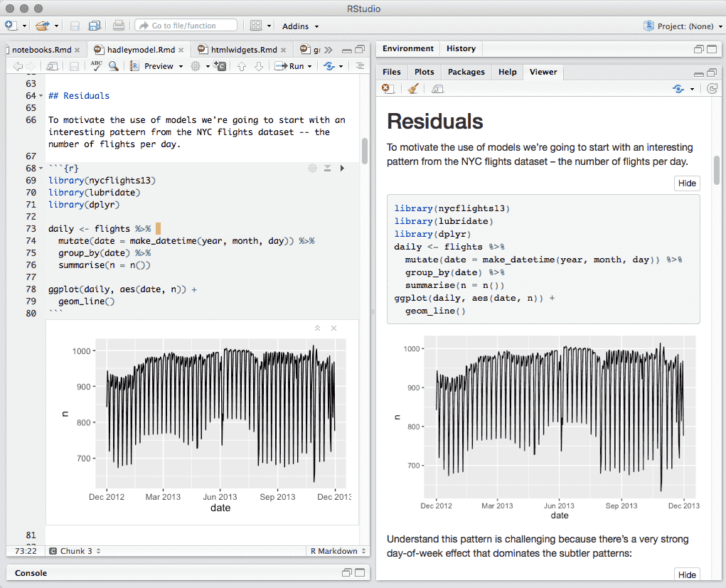Screen dimensions: 726x588
Task: Open the Packages tab
Action: [466, 72]
